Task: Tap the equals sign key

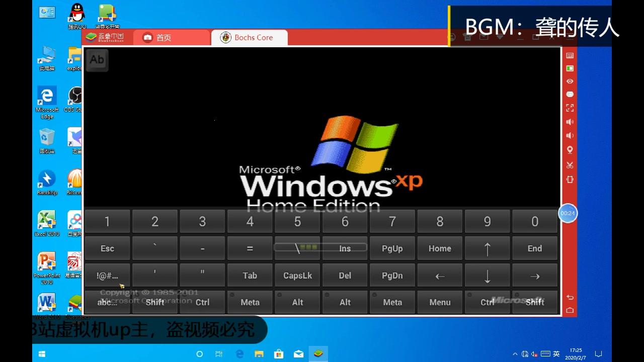Action: click(250, 248)
